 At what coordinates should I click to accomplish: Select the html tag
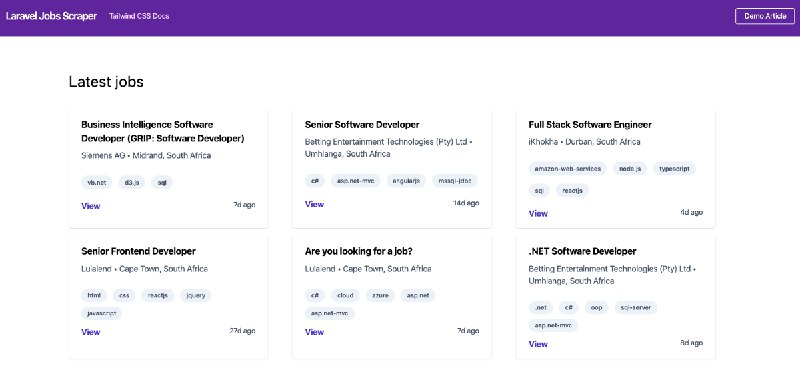click(x=94, y=296)
